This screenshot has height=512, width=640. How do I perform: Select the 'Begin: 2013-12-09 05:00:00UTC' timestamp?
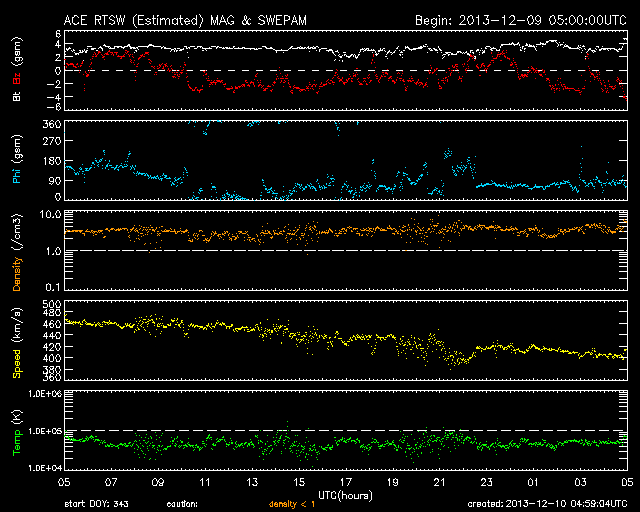[x=521, y=20]
